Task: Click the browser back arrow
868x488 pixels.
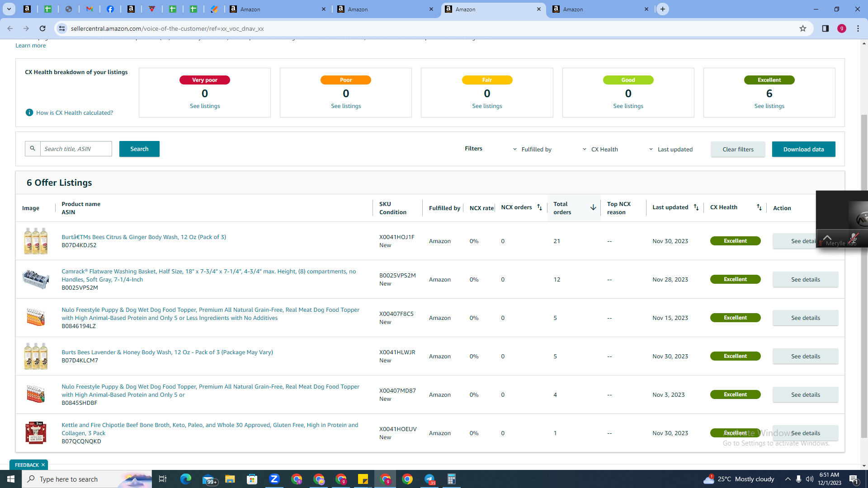Action: 10,28
